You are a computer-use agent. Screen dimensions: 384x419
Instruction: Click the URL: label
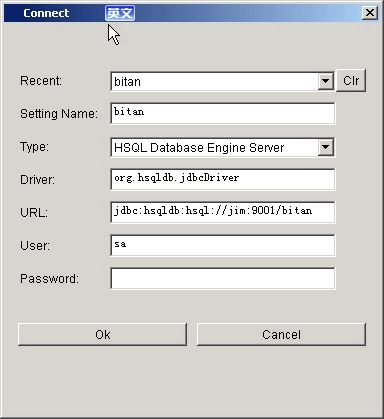coord(34,213)
